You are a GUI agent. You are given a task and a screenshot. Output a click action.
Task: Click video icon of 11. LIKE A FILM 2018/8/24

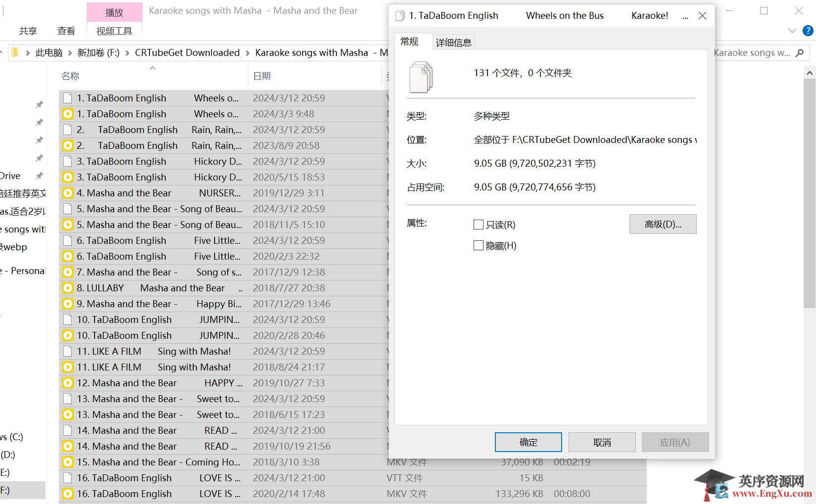point(68,367)
